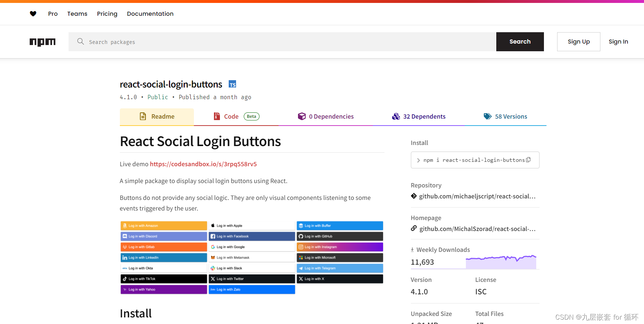
Task: Switch to the 0 Dependencies tab
Action: coord(326,117)
